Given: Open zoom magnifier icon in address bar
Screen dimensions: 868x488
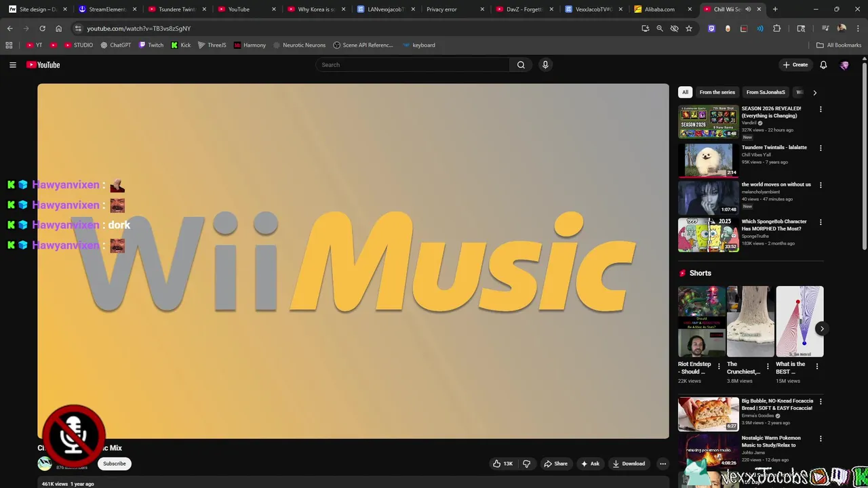Looking at the screenshot, I should (660, 28).
